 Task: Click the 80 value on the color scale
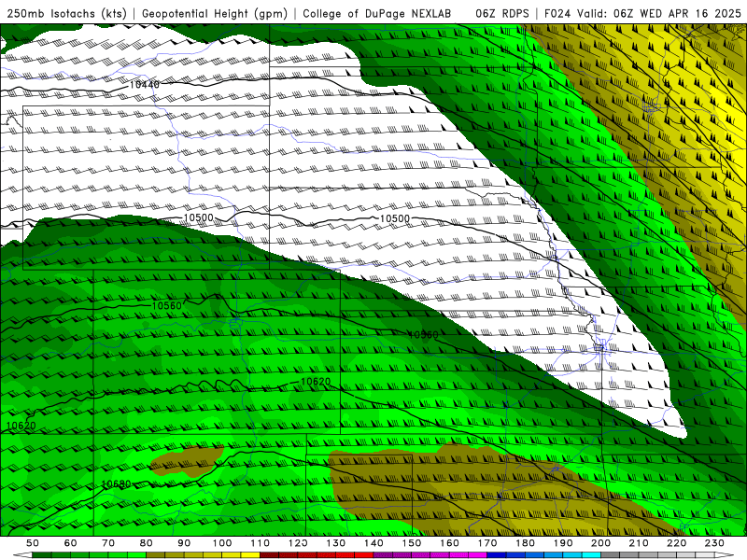147,543
